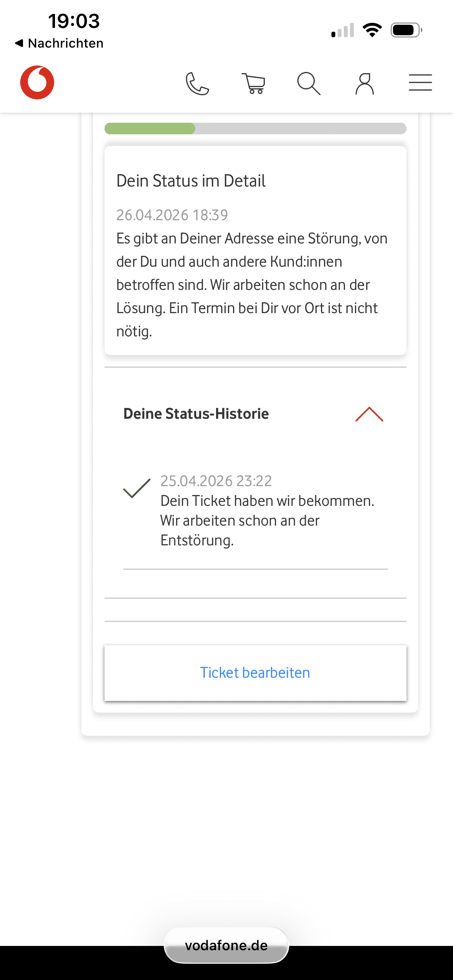The width and height of the screenshot is (453, 980).
Task: Tap the cellular signal bars
Action: [343, 30]
